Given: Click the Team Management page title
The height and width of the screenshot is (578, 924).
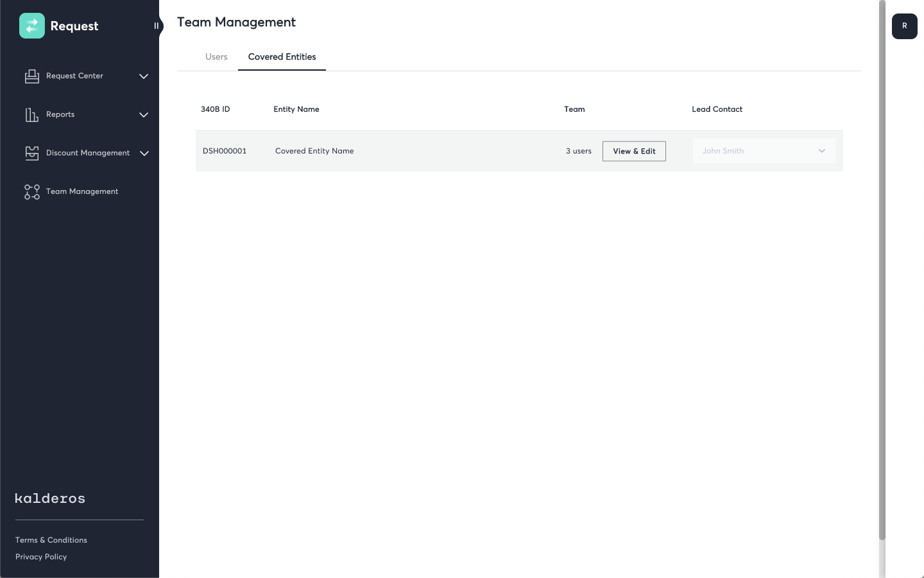Looking at the screenshot, I should 236,22.
